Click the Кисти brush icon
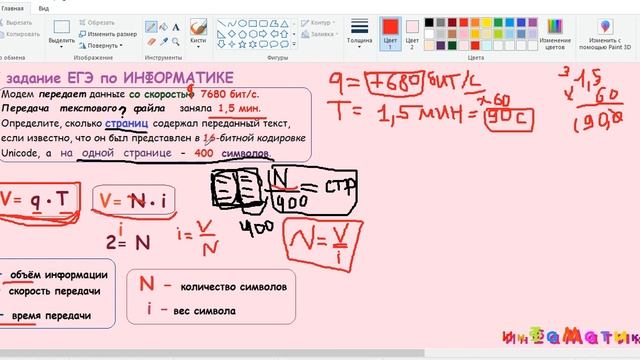 point(198,27)
